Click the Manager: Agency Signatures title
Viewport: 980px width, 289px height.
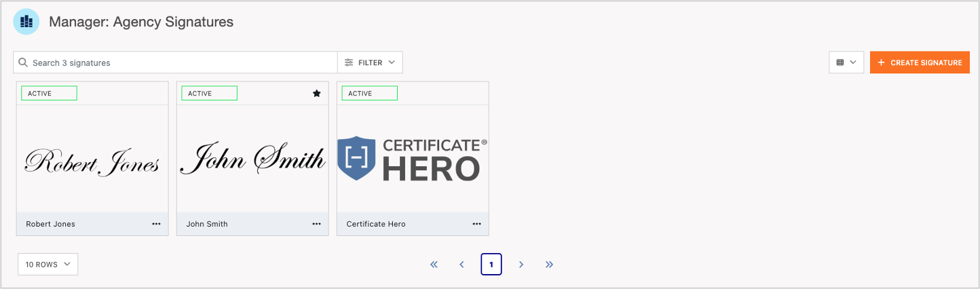point(141,22)
